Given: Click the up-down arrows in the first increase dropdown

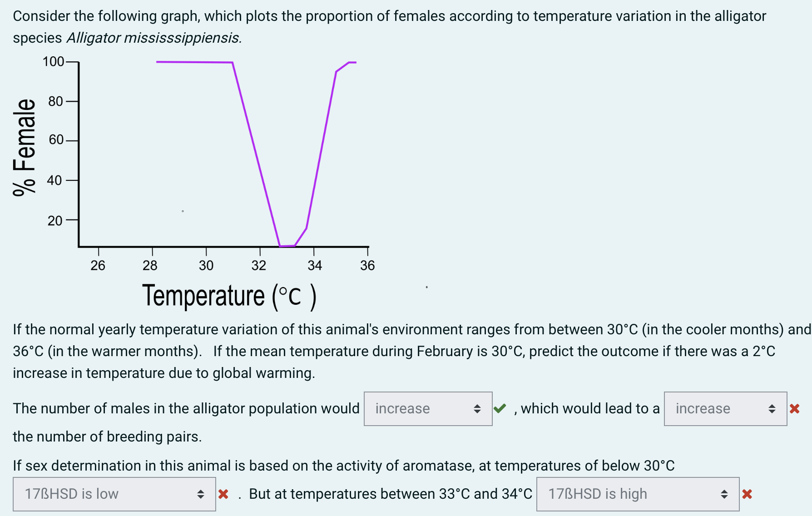Looking at the screenshot, I should [x=477, y=409].
